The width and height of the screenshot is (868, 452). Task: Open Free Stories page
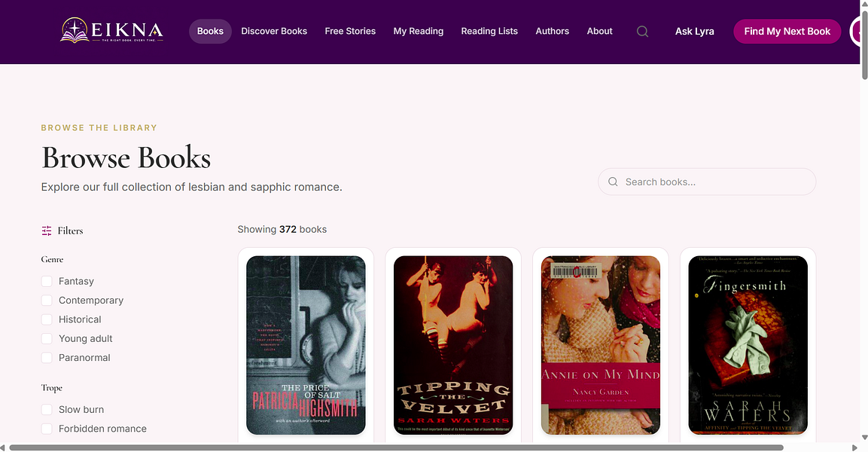tap(350, 31)
